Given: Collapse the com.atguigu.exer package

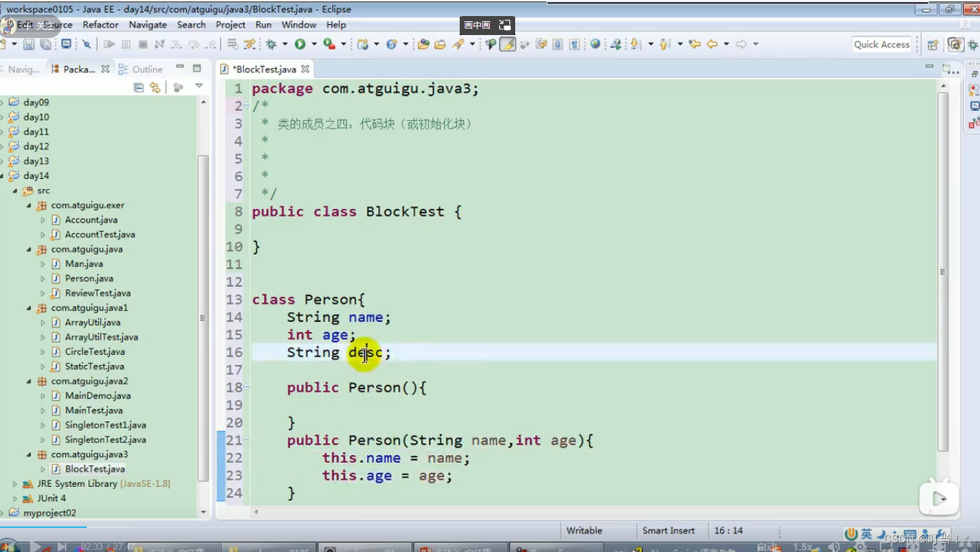Looking at the screenshot, I should pyautogui.click(x=29, y=205).
